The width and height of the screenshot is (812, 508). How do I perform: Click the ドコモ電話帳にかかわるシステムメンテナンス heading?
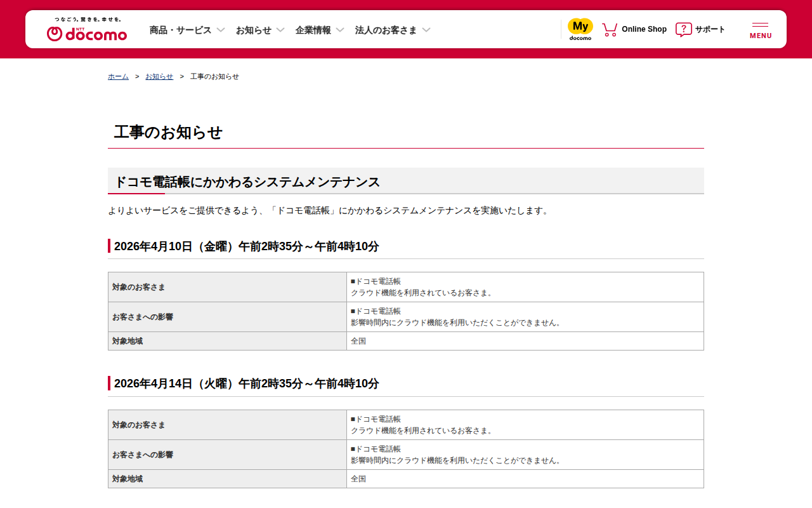(x=247, y=182)
